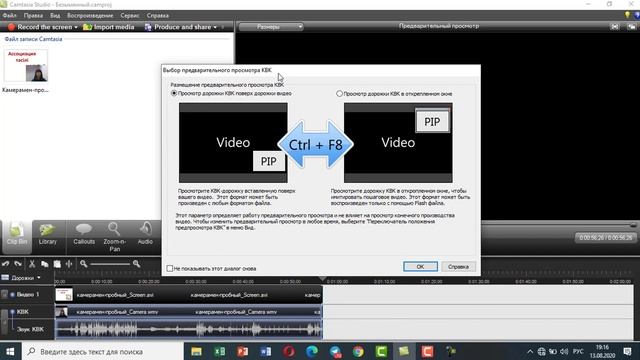The height and width of the screenshot is (360, 640).
Task: Click Справка button in the dialog
Action: (458, 267)
